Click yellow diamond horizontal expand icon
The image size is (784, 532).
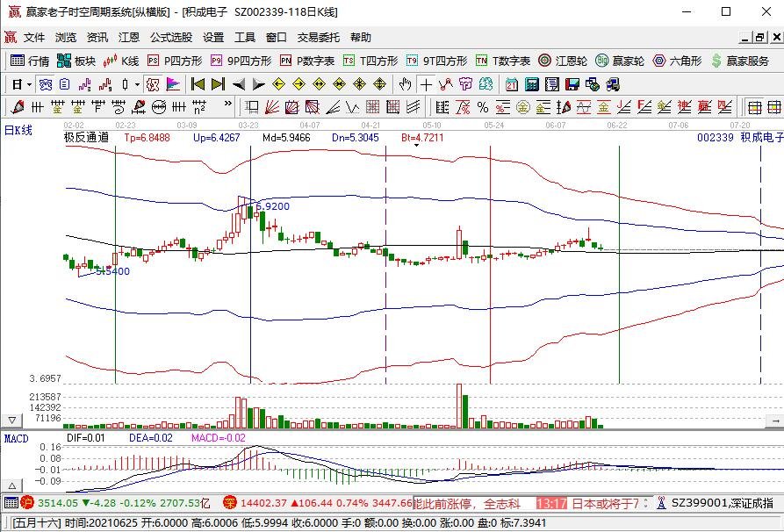(319, 84)
